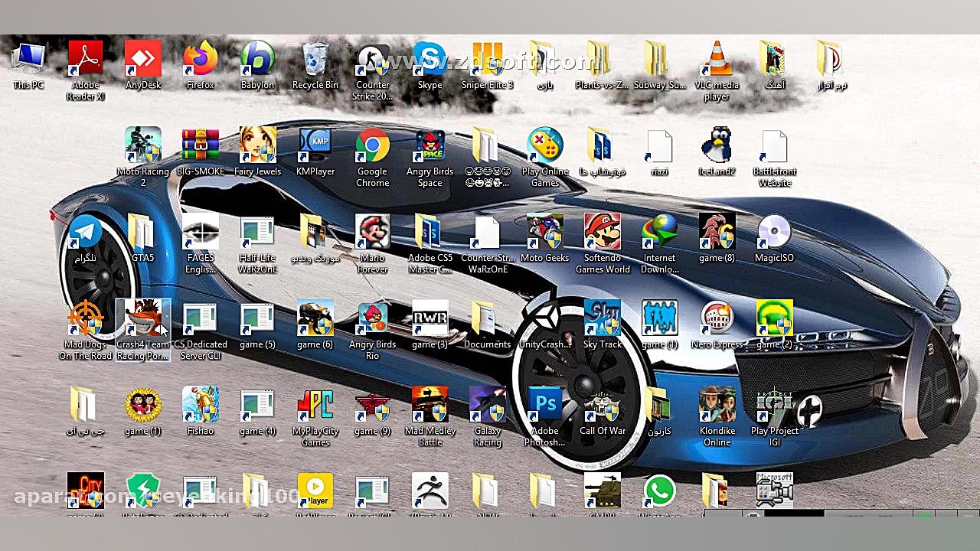Select the Call Of War icon
The height and width of the screenshot is (551, 980).
tap(602, 412)
